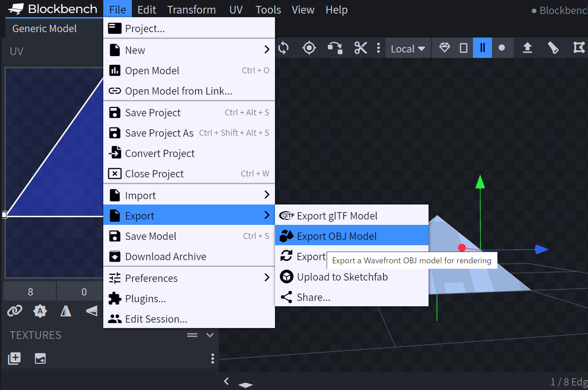Toggle edge selection mode (highlighted bars icon)
Screen dimensions: 588x390
482,48
